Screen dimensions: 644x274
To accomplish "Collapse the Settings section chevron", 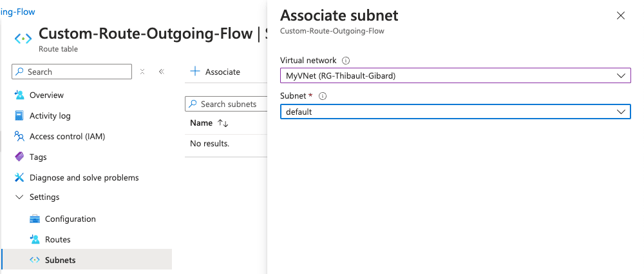I will [x=19, y=197].
